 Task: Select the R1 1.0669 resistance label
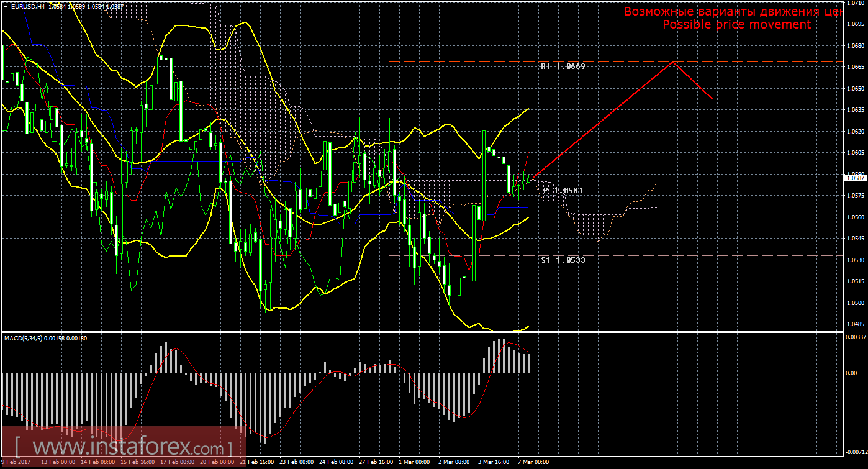[x=563, y=66]
